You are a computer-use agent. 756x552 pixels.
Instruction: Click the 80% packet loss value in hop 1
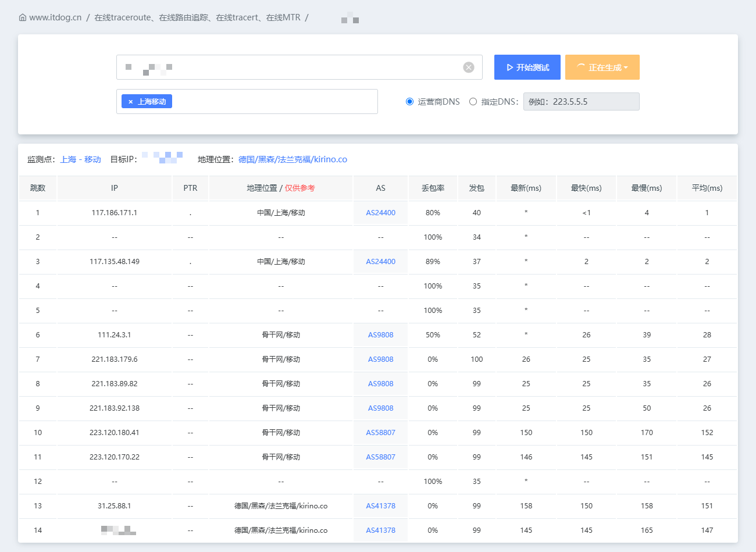(x=433, y=213)
